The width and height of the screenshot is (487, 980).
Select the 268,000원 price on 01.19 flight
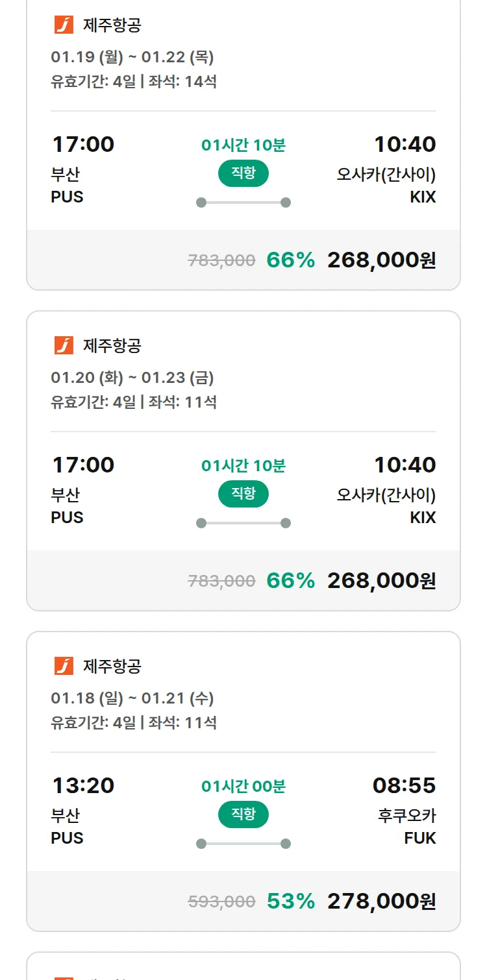(381, 260)
